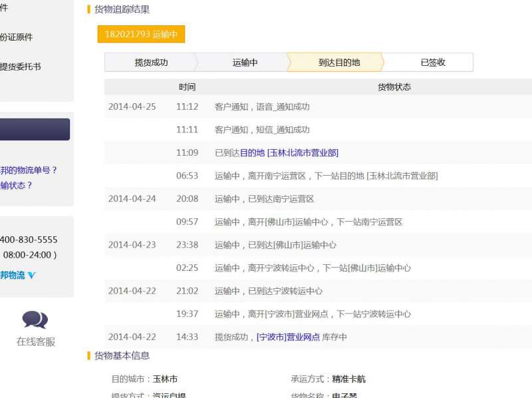Click the 货物基本信息 section heading
The image size is (532, 398).
(x=122, y=356)
